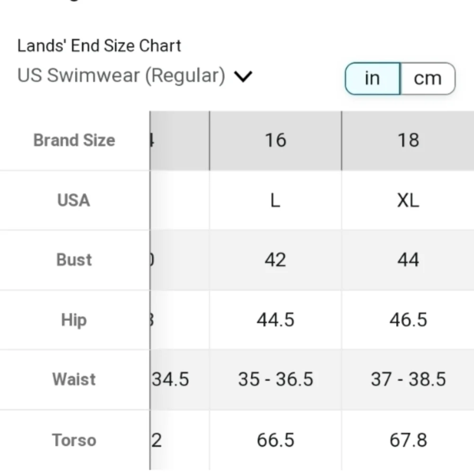Click the torso value 67.8 cell

[x=408, y=440]
